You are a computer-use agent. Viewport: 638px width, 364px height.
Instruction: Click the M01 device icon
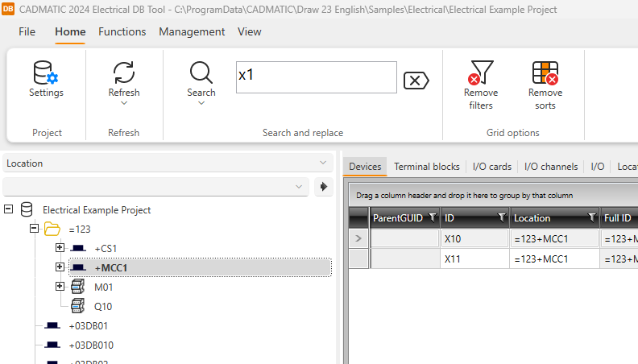point(77,287)
